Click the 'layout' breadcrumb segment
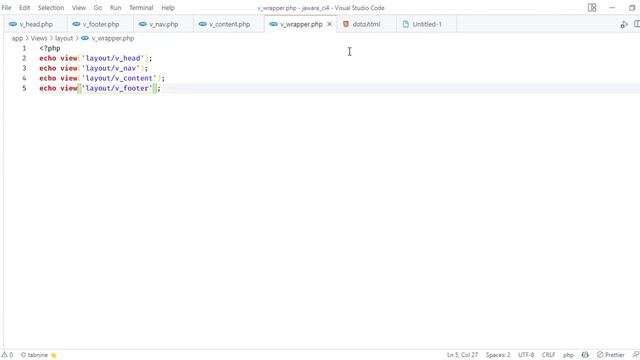The image size is (640, 360). click(x=64, y=38)
